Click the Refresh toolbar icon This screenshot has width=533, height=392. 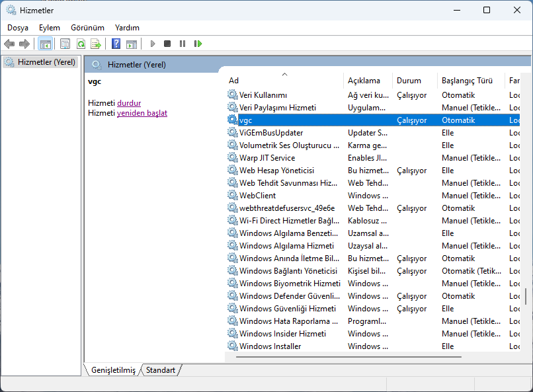point(81,44)
